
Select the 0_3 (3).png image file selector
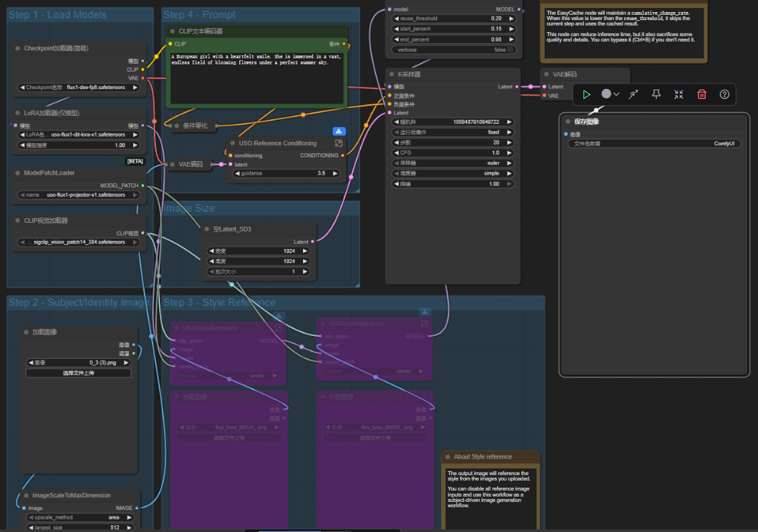[78, 363]
